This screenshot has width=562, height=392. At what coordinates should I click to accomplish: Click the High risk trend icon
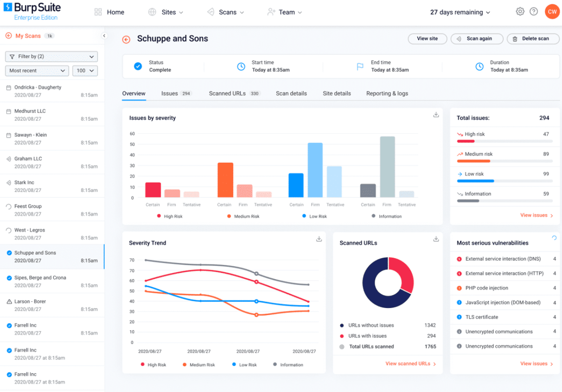(460, 134)
